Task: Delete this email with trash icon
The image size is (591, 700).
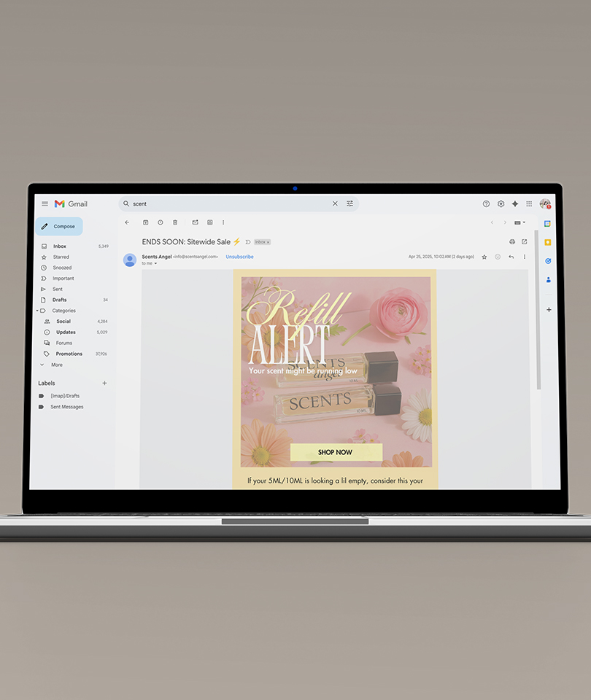Action: [x=175, y=222]
